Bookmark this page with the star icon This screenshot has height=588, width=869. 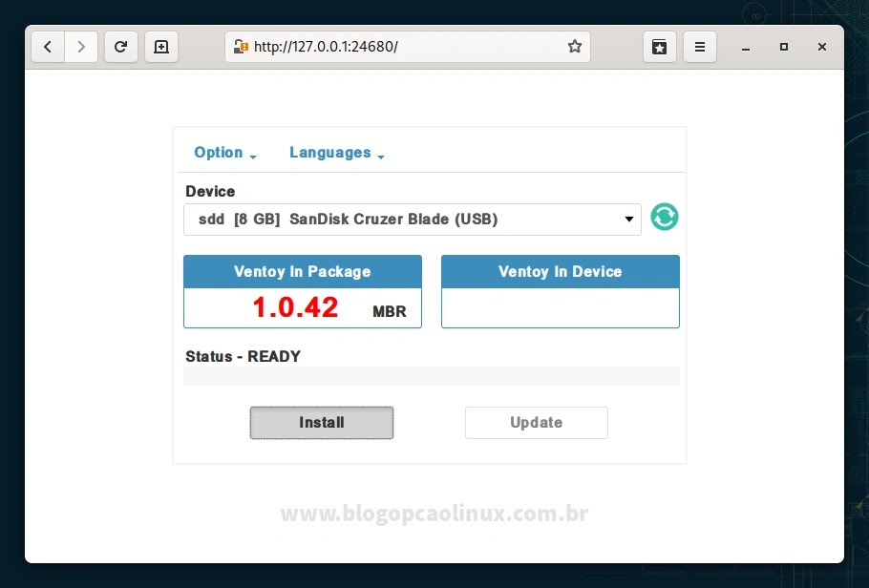tap(575, 47)
